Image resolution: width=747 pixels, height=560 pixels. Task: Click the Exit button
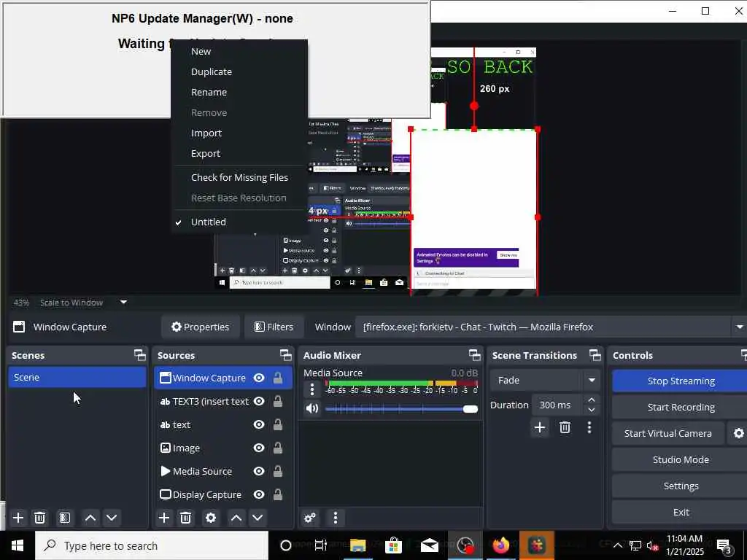(x=681, y=512)
